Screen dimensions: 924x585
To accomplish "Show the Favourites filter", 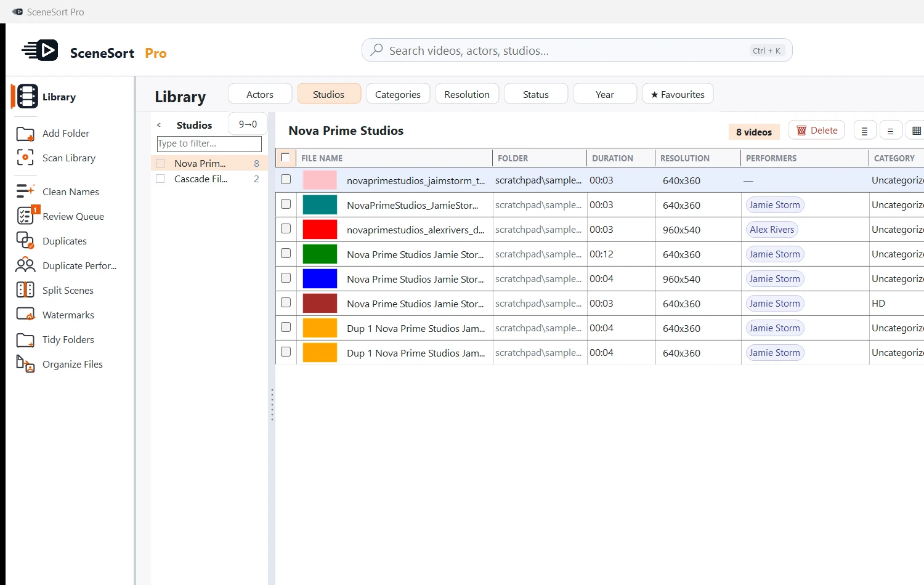I will point(678,94).
